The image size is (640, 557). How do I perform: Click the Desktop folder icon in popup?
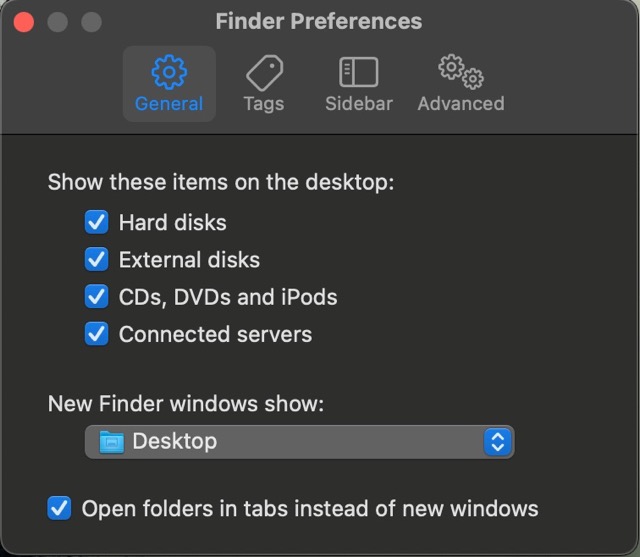point(112,441)
